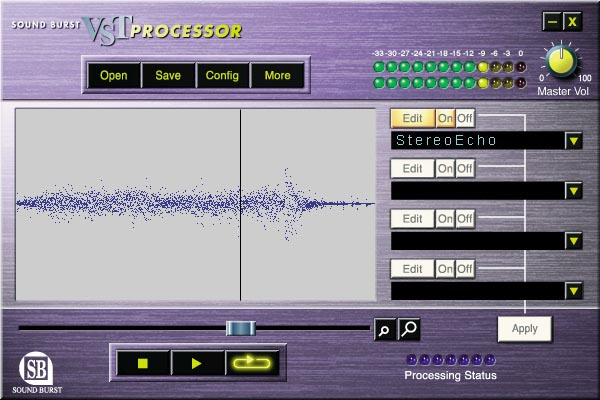Open the fourth effect slot dropdown arrow
The width and height of the screenshot is (600, 400).
coord(573,291)
